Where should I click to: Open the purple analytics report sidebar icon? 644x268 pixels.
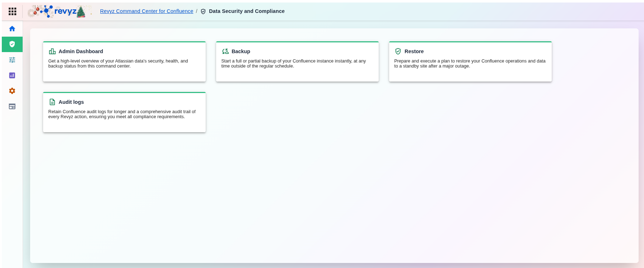[x=12, y=75]
